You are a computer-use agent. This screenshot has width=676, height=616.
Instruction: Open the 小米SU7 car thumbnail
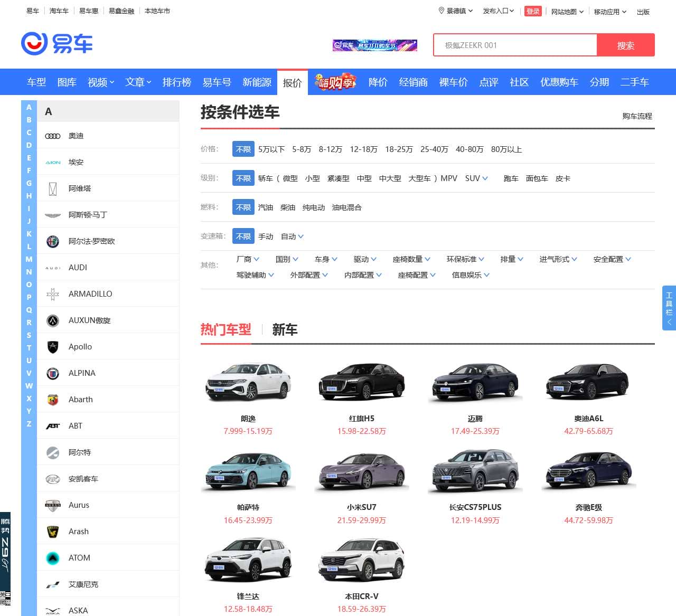362,471
